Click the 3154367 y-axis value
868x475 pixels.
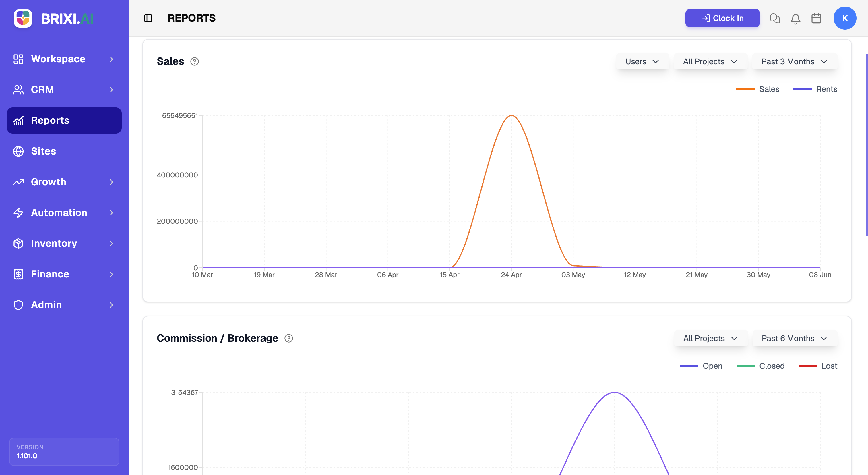[184, 392]
